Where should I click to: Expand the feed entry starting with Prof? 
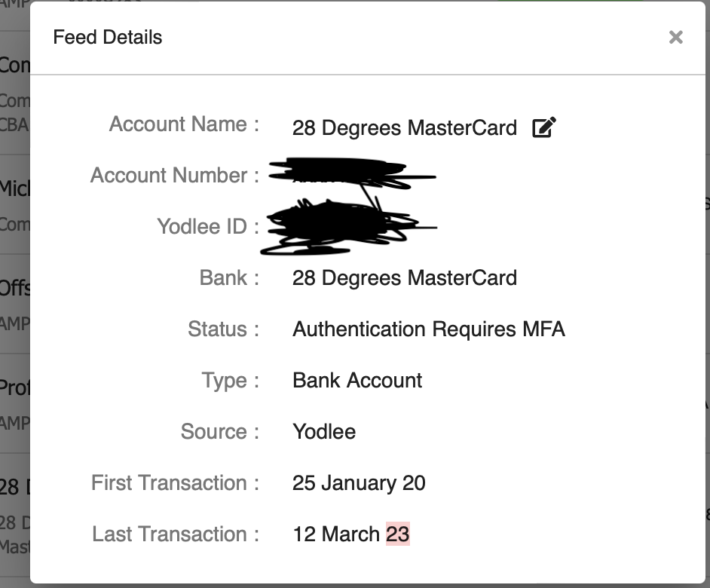(14, 387)
